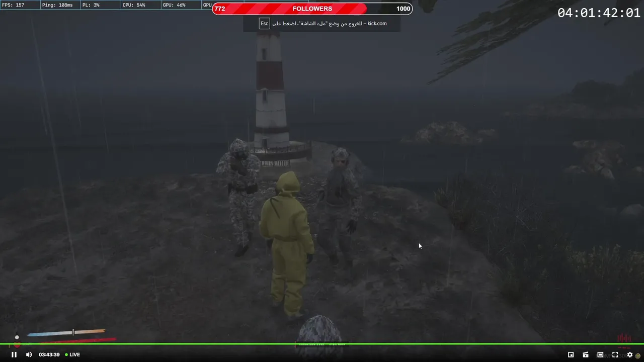Mute the stream volume
Screen dimensions: 644x362
pyautogui.click(x=29, y=354)
